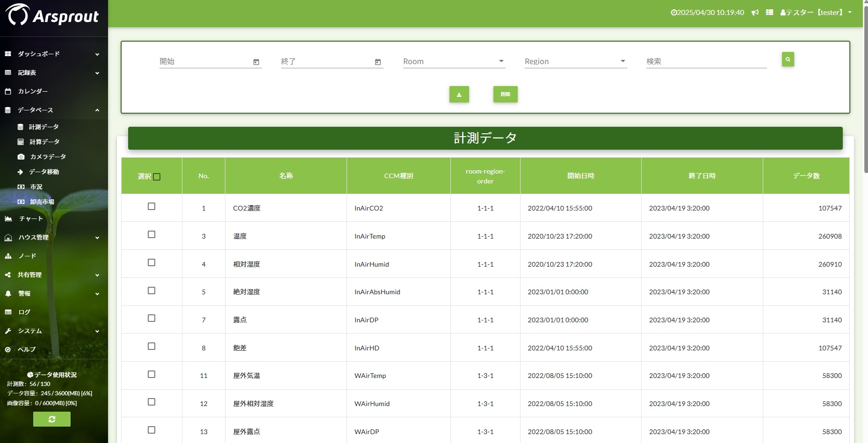
Task: Click the データ移動 arrow icon
Action: coord(20,172)
